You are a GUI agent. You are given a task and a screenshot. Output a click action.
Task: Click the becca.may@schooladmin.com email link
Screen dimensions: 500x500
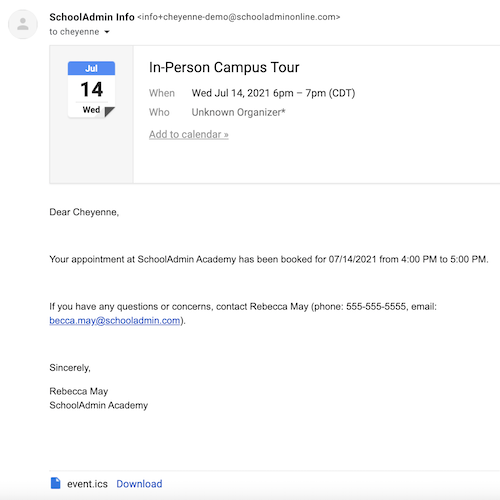115,320
